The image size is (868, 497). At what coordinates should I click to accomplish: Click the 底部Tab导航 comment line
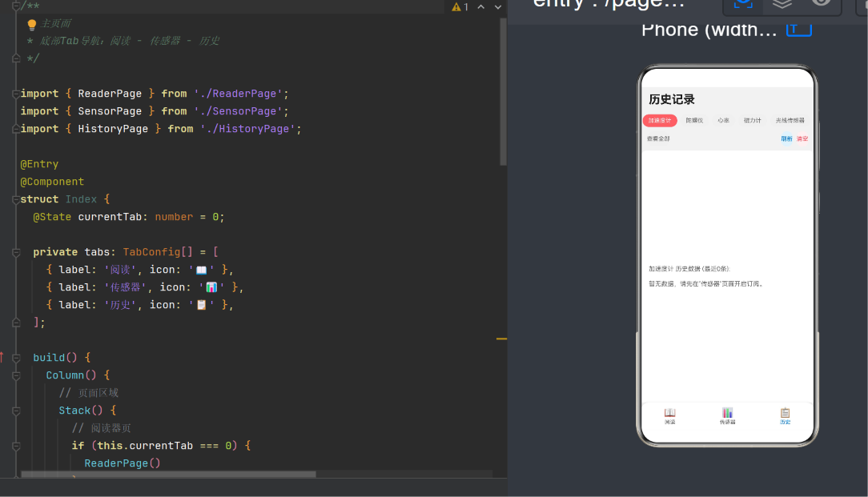point(130,41)
